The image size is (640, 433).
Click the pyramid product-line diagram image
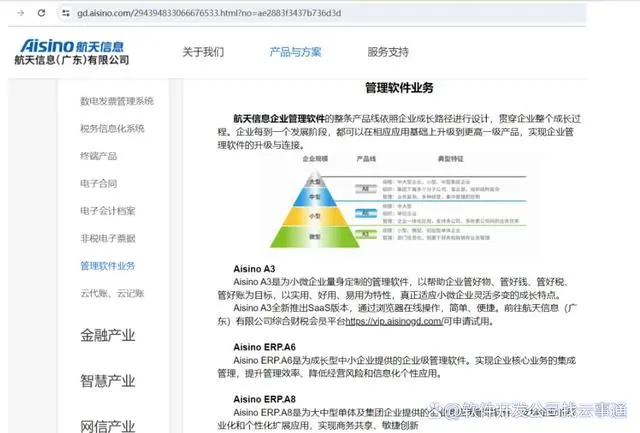399,203
